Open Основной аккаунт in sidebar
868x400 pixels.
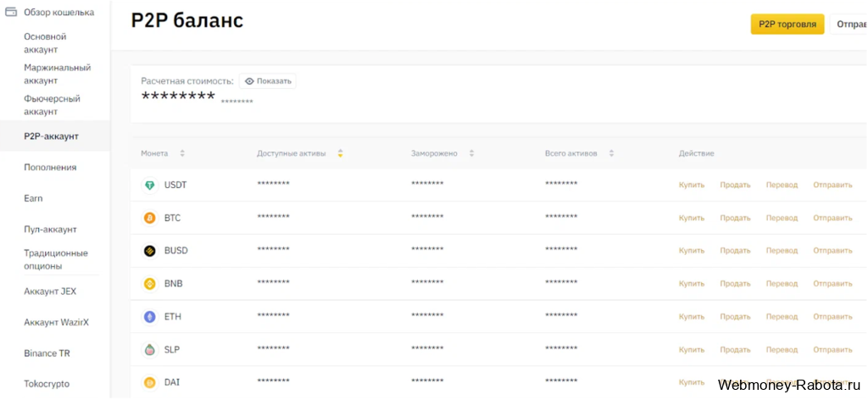click(x=46, y=43)
